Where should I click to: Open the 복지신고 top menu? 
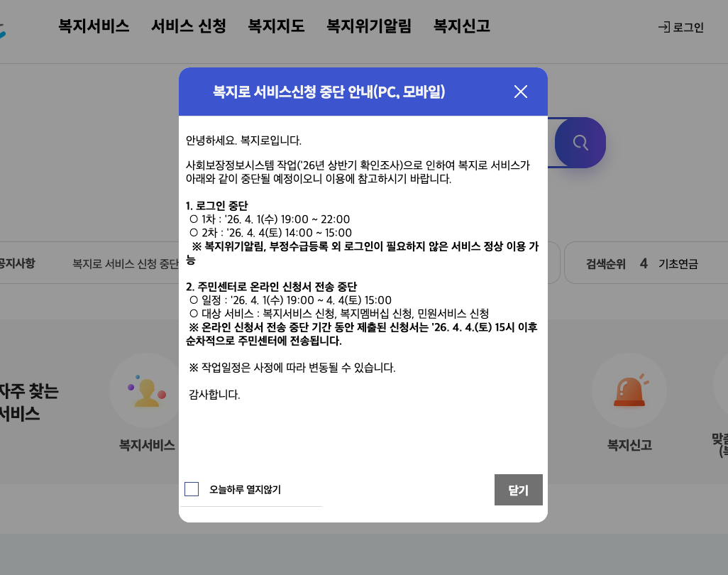pos(461,26)
